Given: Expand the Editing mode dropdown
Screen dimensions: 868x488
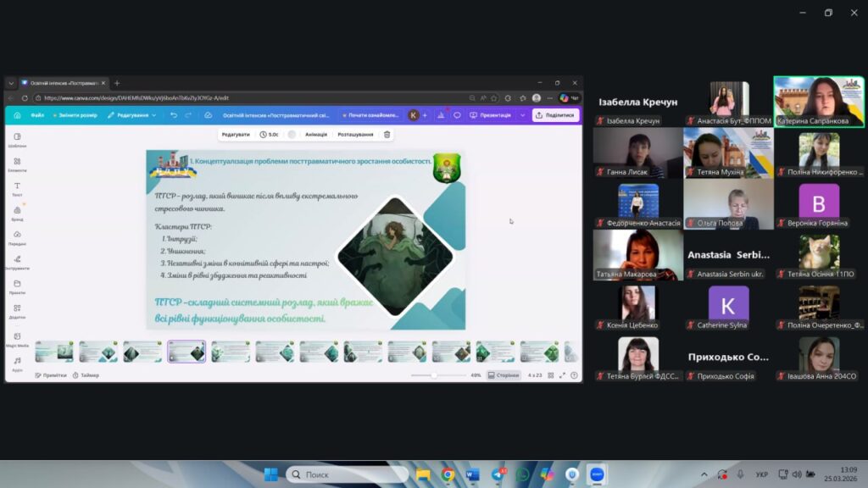Looking at the screenshot, I should pos(131,115).
